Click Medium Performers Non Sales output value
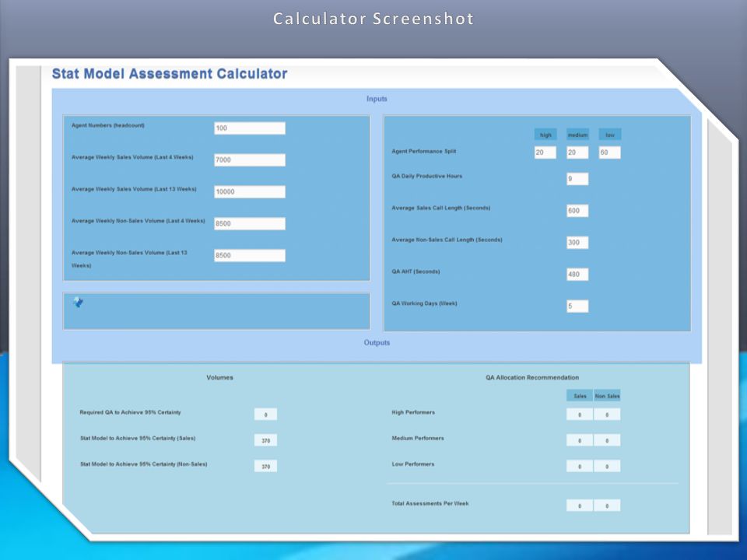This screenshot has width=747, height=560. tap(607, 440)
